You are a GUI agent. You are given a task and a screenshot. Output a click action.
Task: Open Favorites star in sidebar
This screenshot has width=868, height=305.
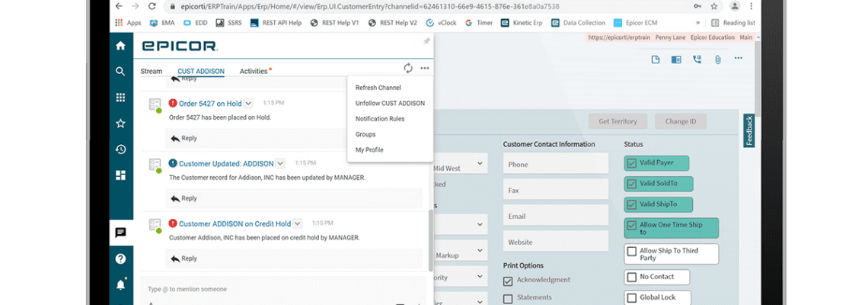(120, 124)
